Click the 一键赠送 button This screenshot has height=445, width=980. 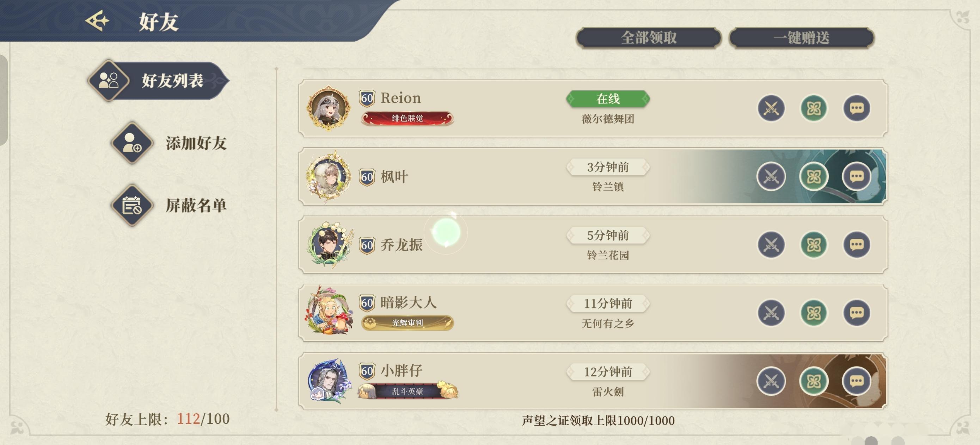pyautogui.click(x=801, y=38)
